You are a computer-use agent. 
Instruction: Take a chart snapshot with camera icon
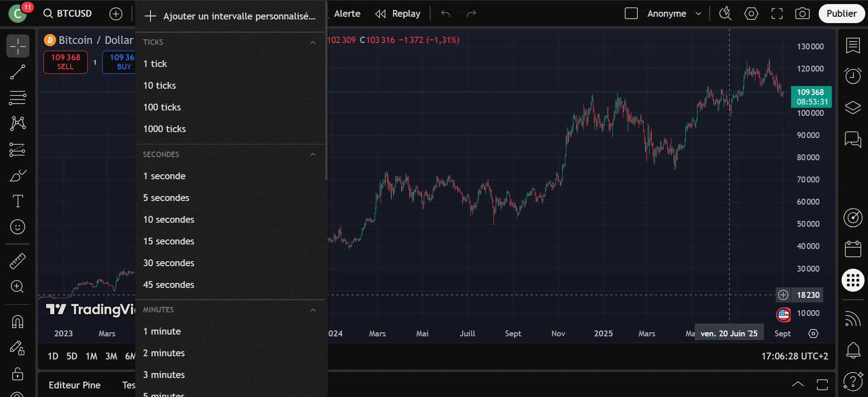pos(802,14)
